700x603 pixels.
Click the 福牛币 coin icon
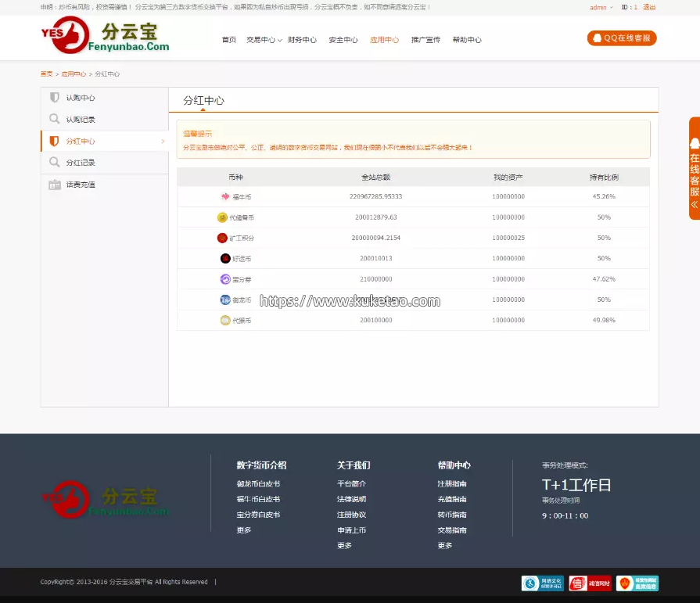coord(225,196)
